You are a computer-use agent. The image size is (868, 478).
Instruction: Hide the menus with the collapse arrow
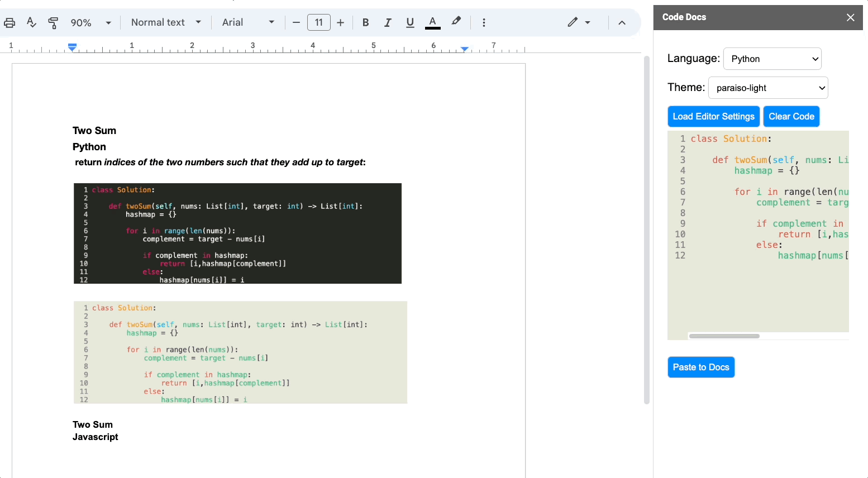coord(622,22)
